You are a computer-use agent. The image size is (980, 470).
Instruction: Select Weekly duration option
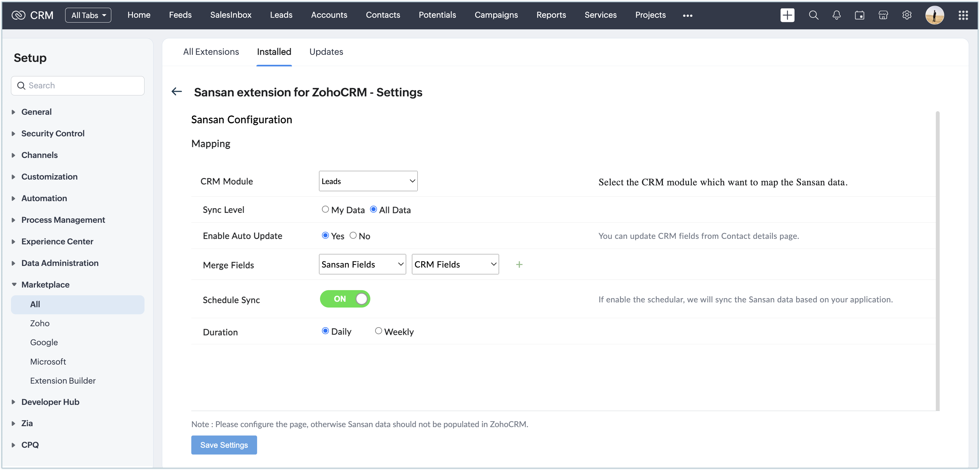378,331
